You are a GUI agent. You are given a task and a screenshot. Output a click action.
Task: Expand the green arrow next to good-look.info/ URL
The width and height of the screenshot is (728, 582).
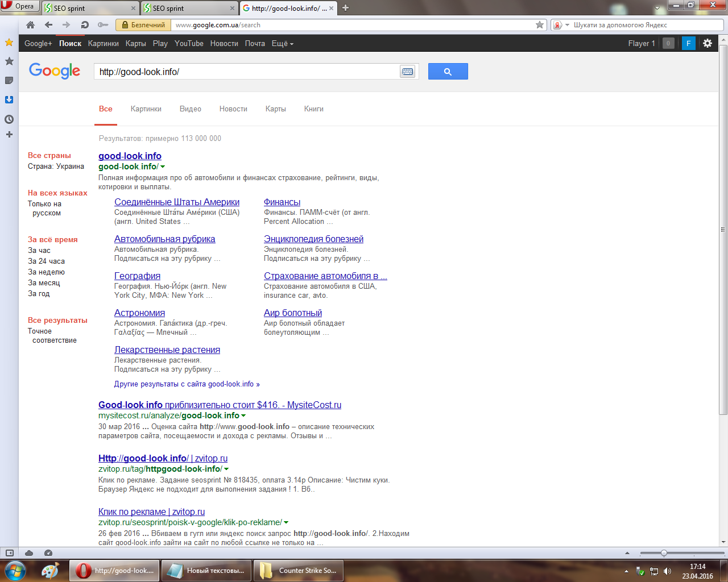163,167
